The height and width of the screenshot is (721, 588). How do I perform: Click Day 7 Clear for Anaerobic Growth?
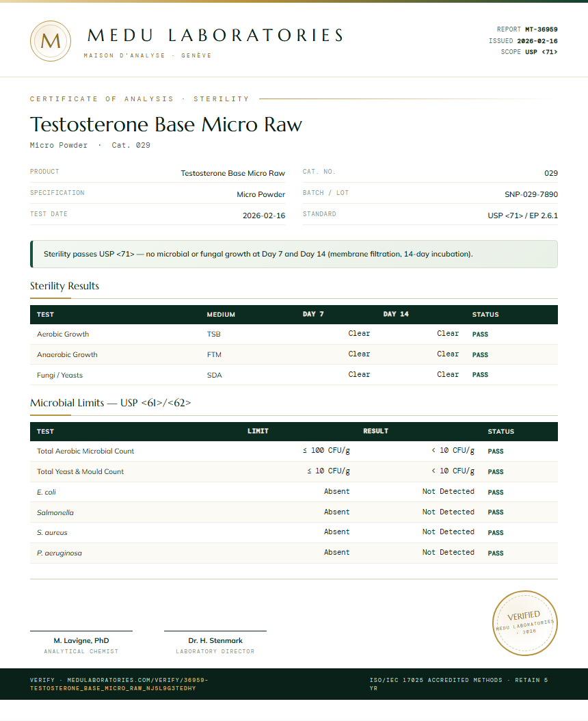[358, 354]
